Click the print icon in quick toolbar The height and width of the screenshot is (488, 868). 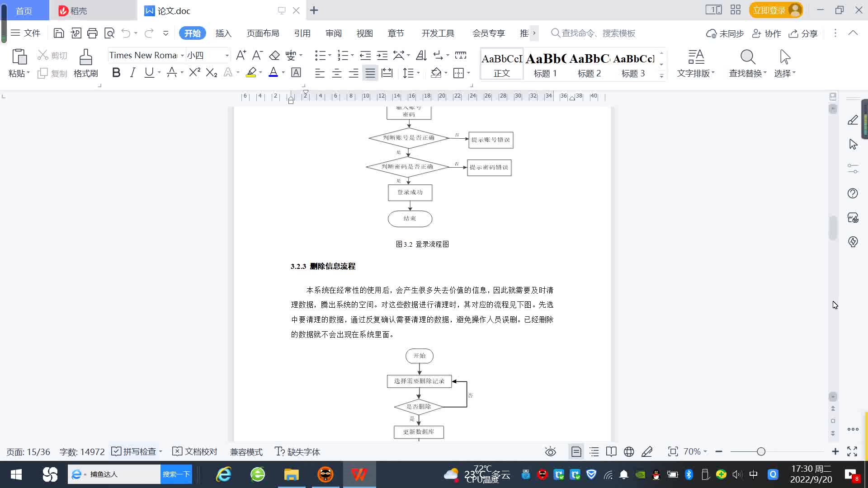(x=92, y=33)
